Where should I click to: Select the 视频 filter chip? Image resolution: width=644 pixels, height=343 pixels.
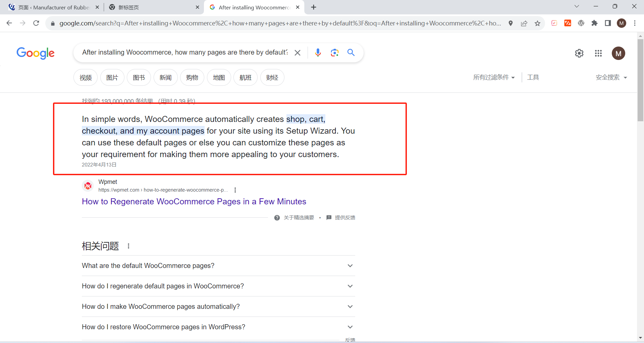tap(86, 78)
